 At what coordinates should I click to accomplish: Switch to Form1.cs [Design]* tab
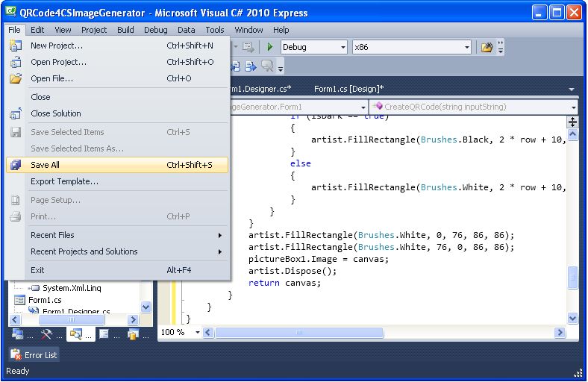pyautogui.click(x=348, y=89)
